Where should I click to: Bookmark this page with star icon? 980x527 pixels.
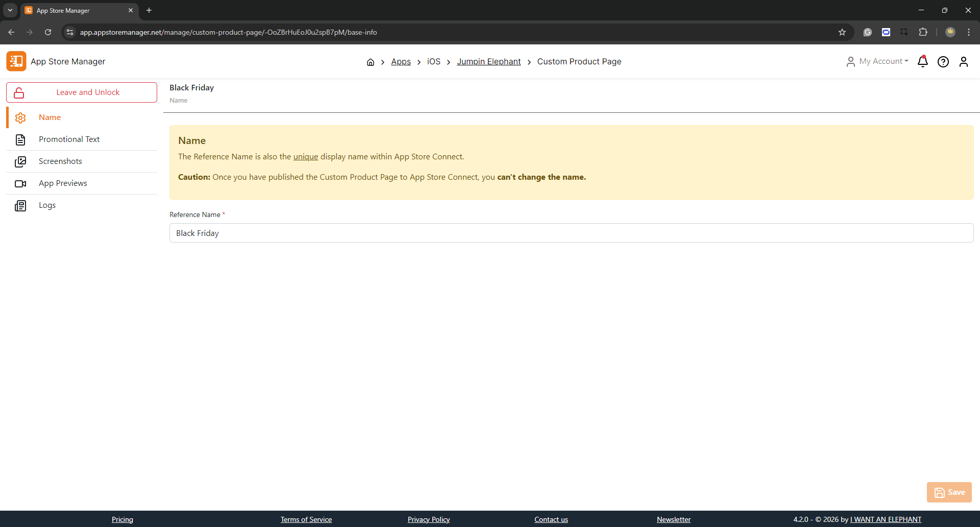(x=842, y=32)
